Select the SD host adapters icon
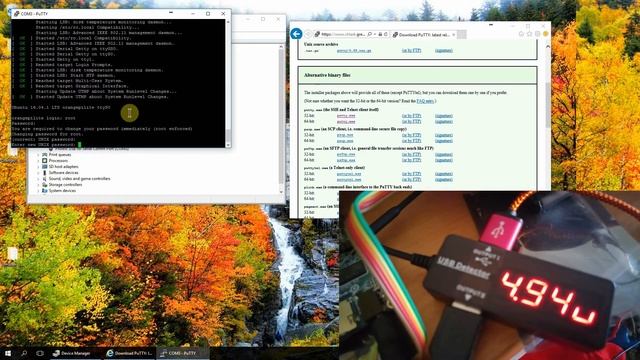 tap(44, 167)
